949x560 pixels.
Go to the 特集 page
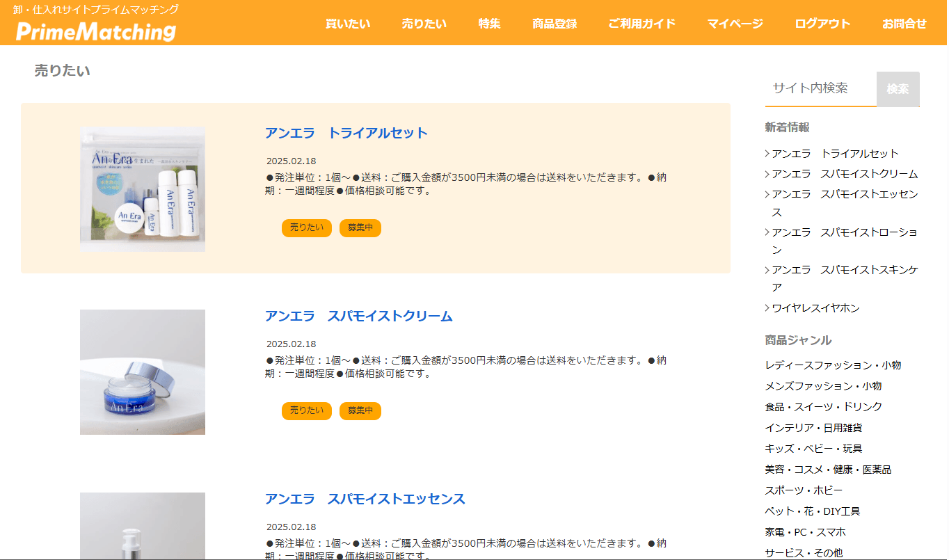point(489,24)
